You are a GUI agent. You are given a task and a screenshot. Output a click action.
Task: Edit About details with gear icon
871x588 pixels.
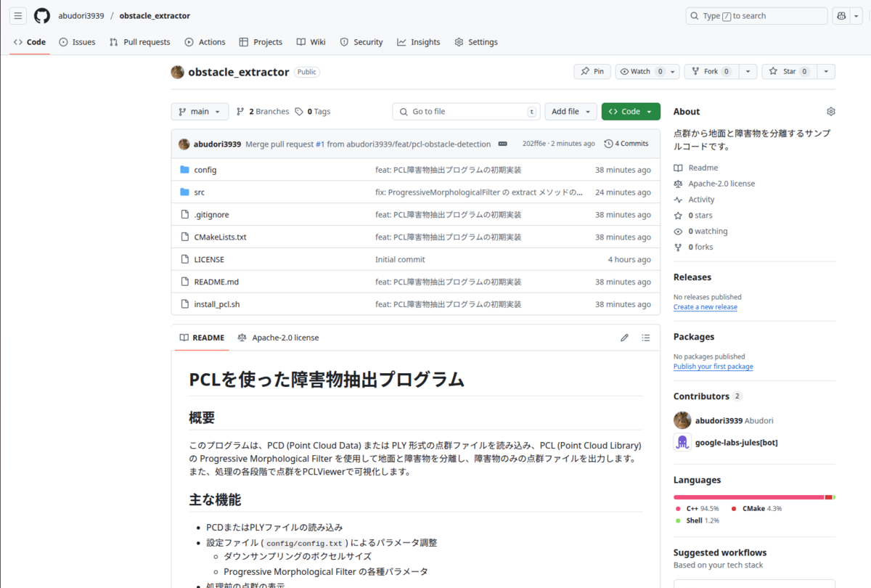click(x=830, y=112)
